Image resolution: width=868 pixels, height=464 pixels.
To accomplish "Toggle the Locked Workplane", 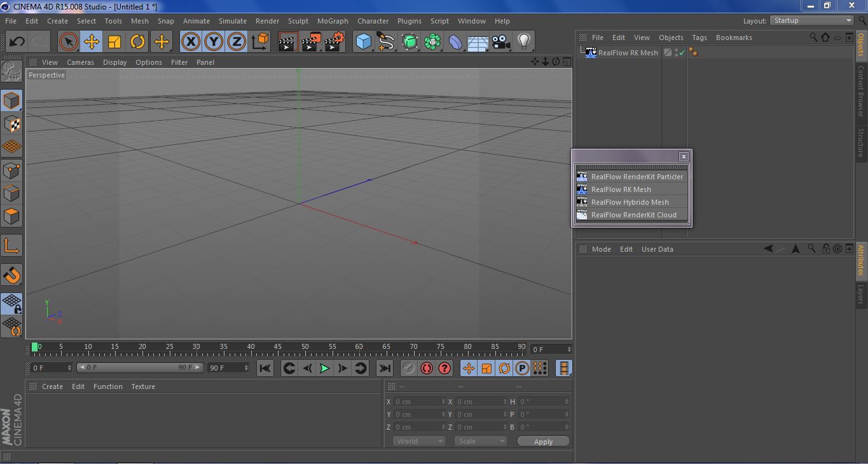I will tap(11, 304).
